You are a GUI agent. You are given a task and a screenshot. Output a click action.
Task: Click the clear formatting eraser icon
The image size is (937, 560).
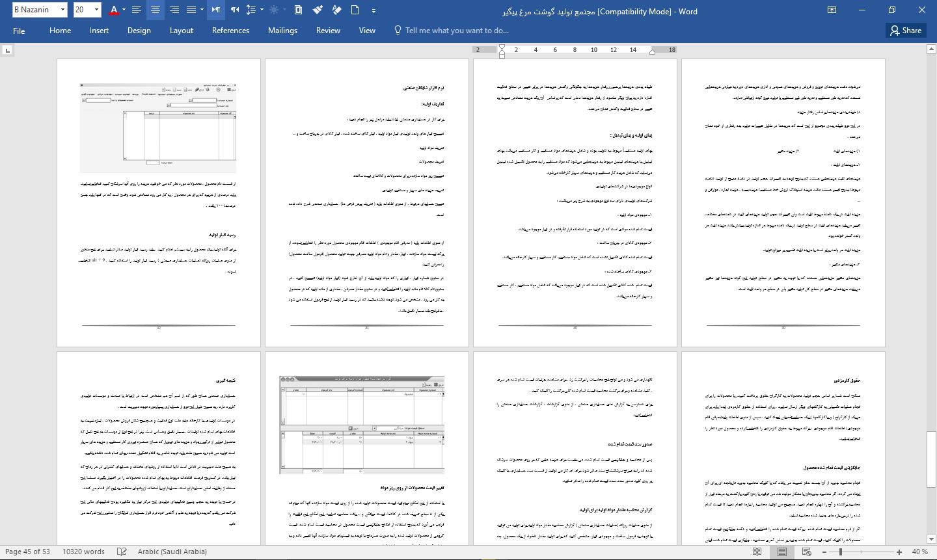[x=336, y=10]
